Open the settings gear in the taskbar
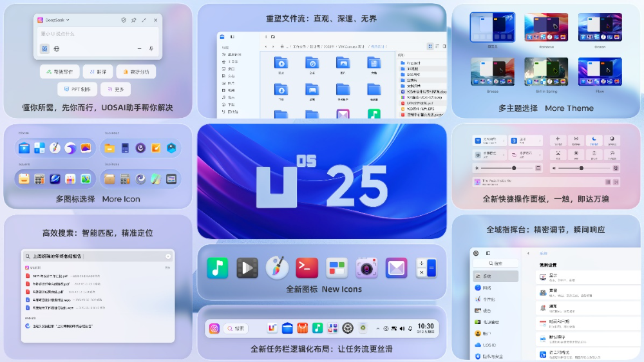The width and height of the screenshot is (644, 362). pyautogui.click(x=348, y=329)
